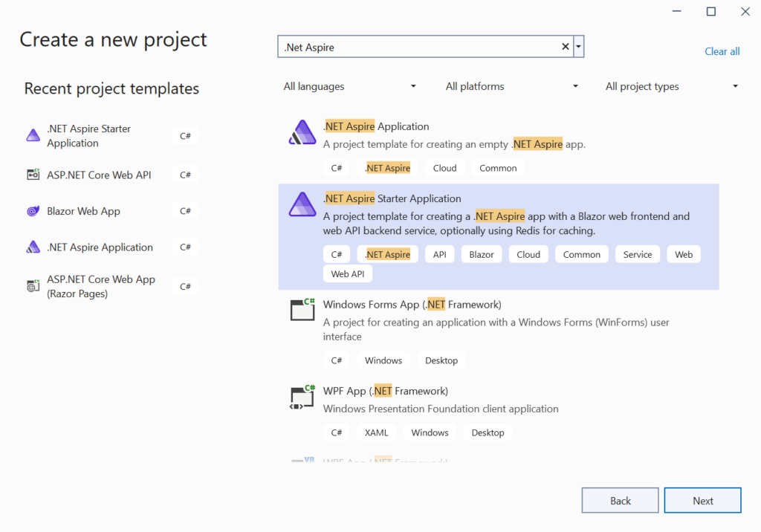Click the WPF App template icon
The width and height of the screenshot is (761, 532).
point(302,396)
